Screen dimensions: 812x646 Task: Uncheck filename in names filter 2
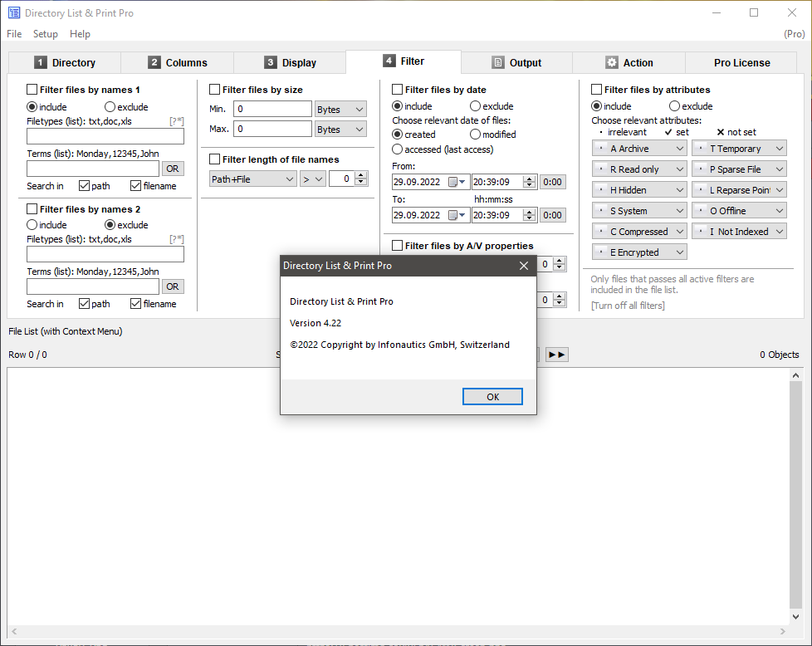135,304
